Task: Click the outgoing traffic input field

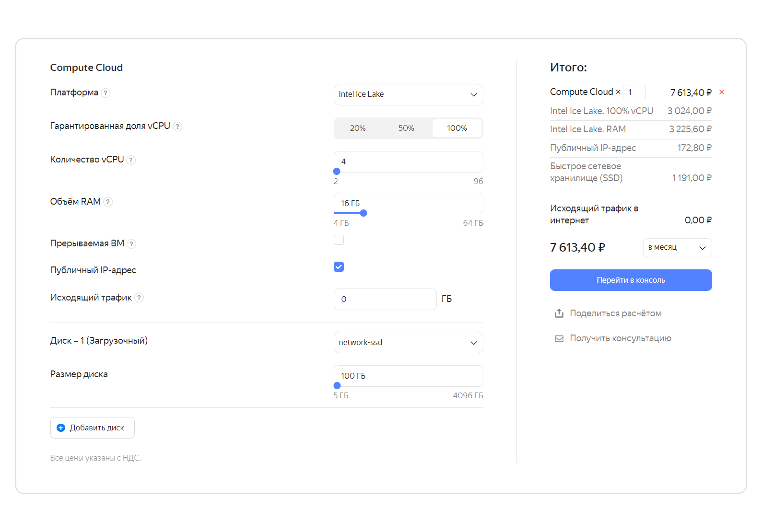Action: click(385, 300)
